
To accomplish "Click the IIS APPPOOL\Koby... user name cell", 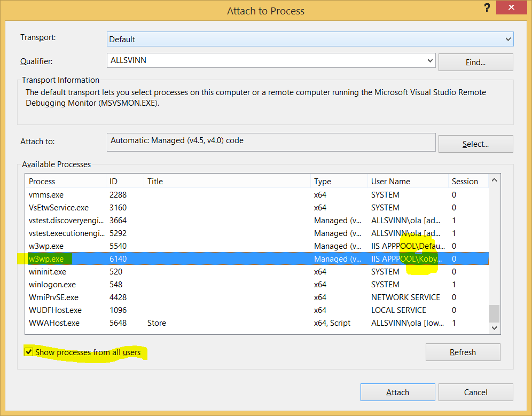I will click(406, 259).
